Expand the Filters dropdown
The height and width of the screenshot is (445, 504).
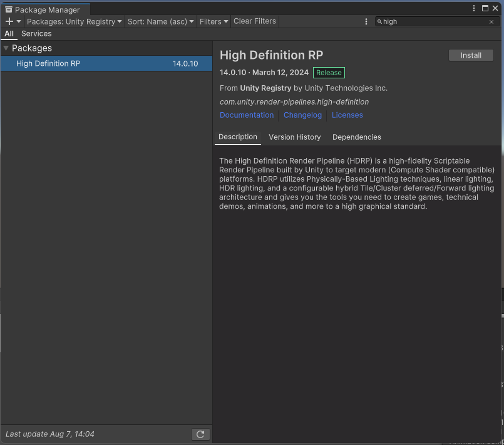coord(213,21)
